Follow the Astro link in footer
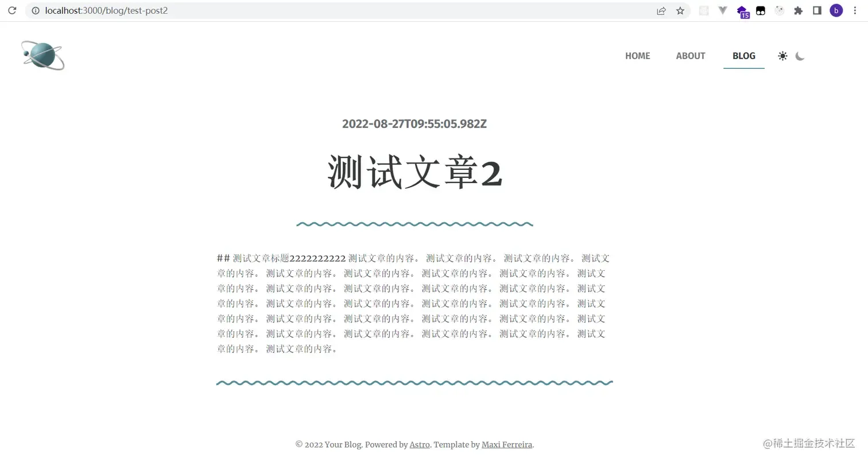This screenshot has width=868, height=462. [x=420, y=444]
